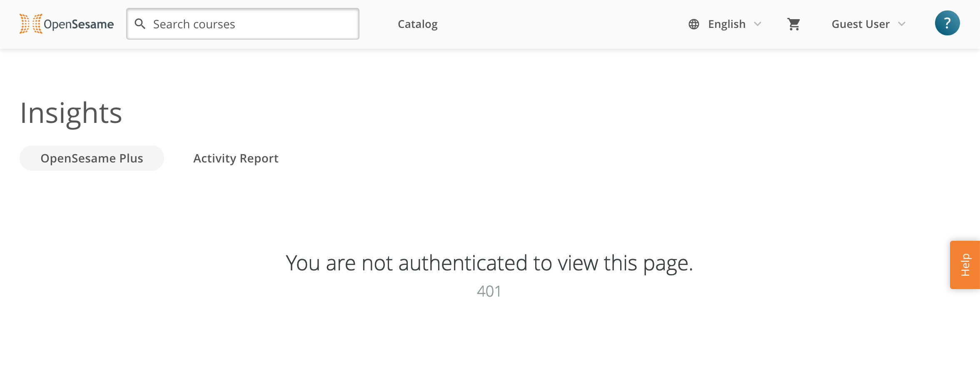Click 'page.' at the error message end
Image resolution: width=980 pixels, height=372 pixels.
click(x=668, y=264)
